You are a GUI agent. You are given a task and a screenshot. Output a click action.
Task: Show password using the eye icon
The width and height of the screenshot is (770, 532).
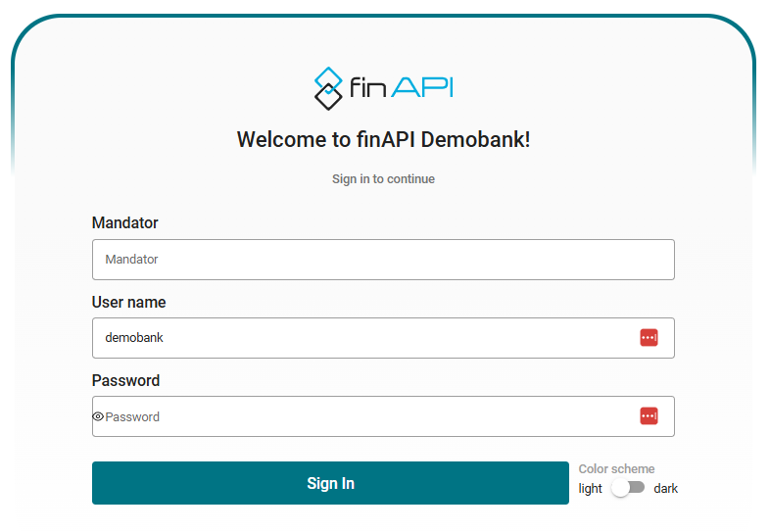tap(98, 416)
